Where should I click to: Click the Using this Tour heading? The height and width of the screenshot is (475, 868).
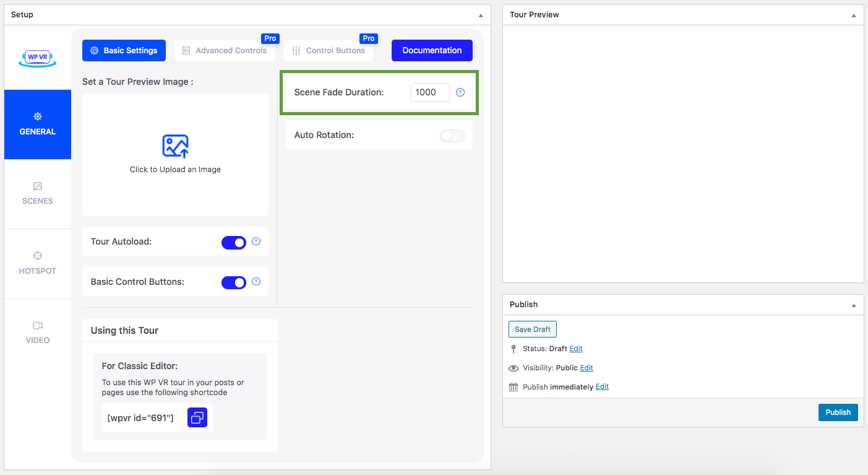124,331
